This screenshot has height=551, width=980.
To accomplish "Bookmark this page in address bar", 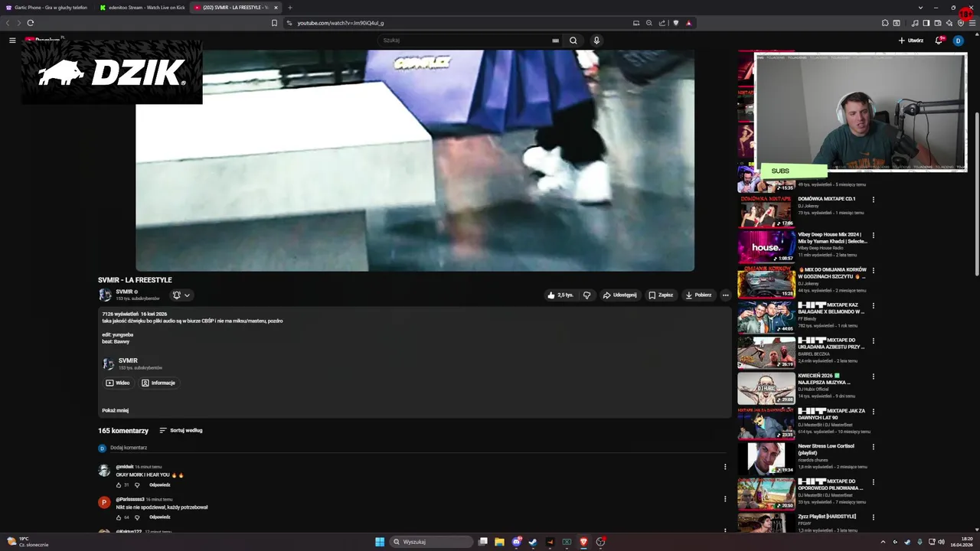I will 274,23.
